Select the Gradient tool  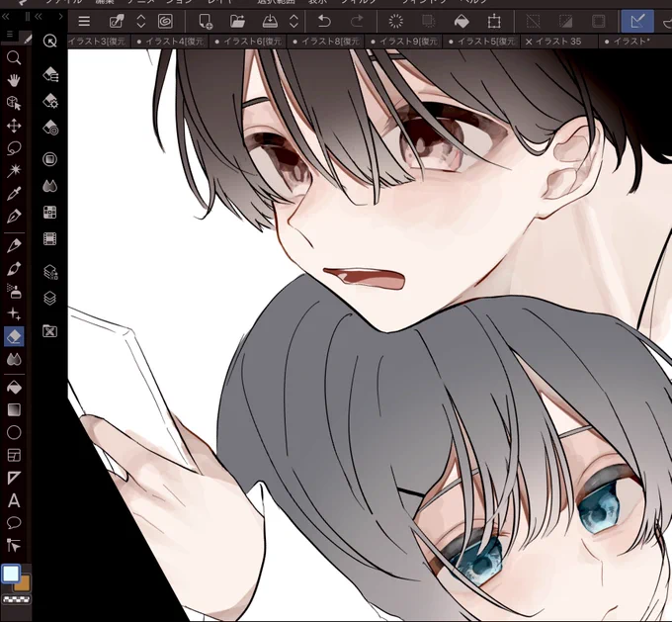[14, 410]
